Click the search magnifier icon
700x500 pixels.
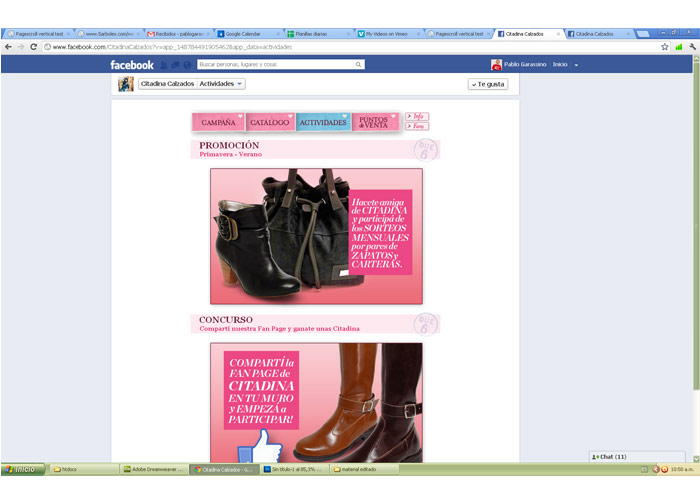click(x=358, y=65)
